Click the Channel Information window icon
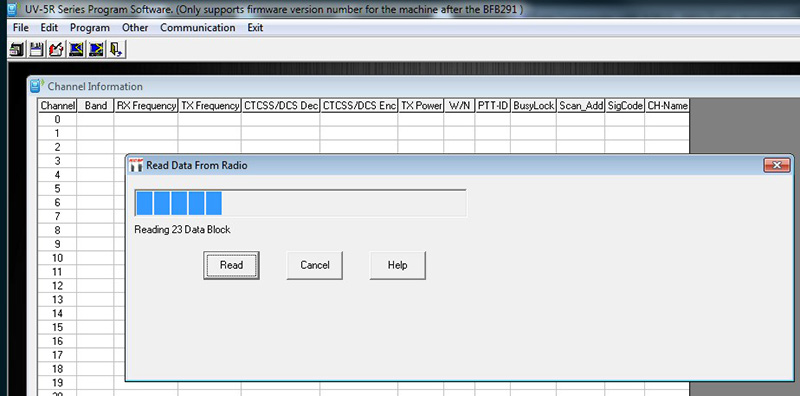 (36, 86)
